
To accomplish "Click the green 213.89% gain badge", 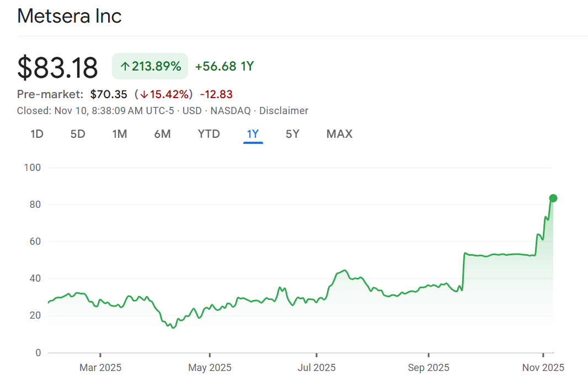I will pos(150,67).
